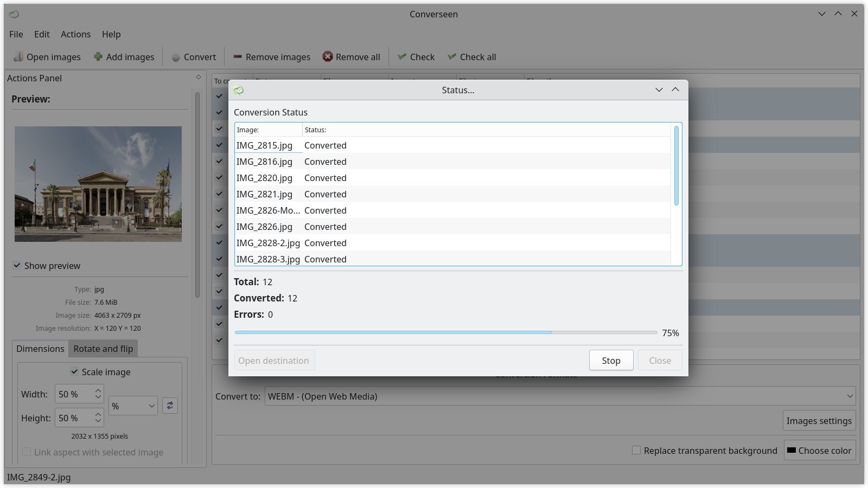Click the Check toolbar icon
868x488 pixels.
[402, 56]
